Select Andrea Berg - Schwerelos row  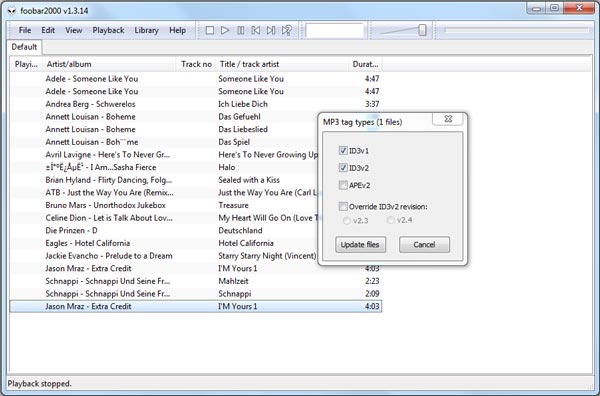click(196, 104)
